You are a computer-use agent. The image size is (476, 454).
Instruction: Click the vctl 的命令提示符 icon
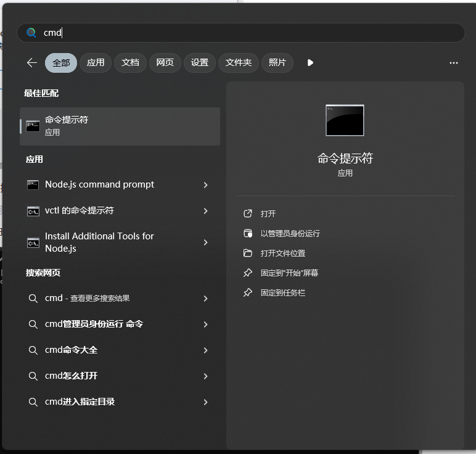(33, 211)
